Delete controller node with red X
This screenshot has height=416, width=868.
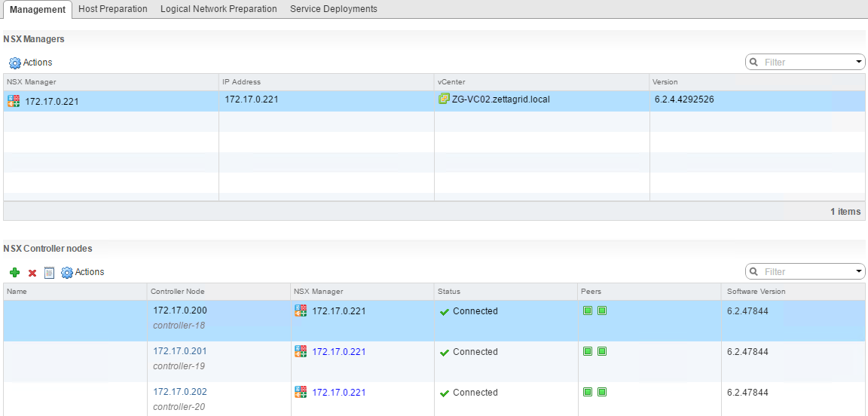pos(32,273)
